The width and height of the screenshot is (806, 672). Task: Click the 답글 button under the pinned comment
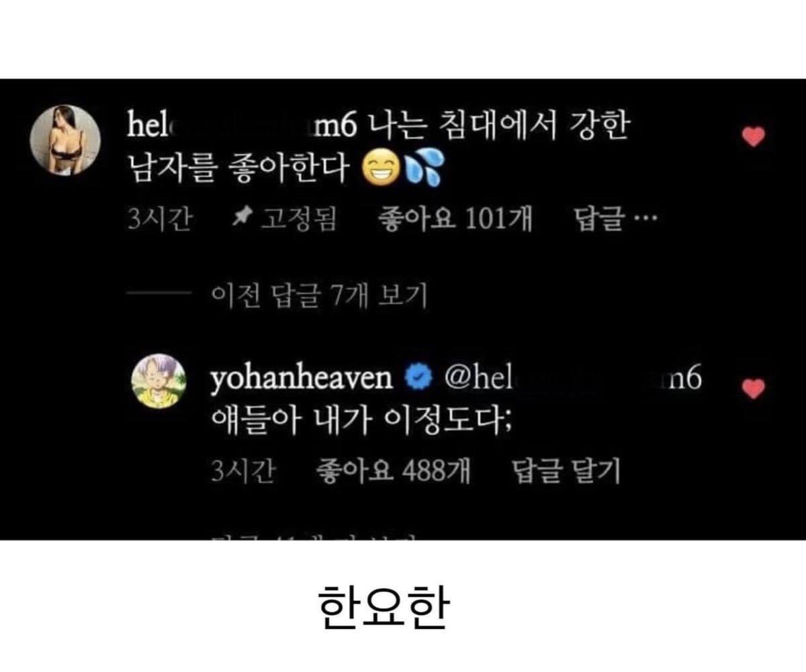pos(598,218)
